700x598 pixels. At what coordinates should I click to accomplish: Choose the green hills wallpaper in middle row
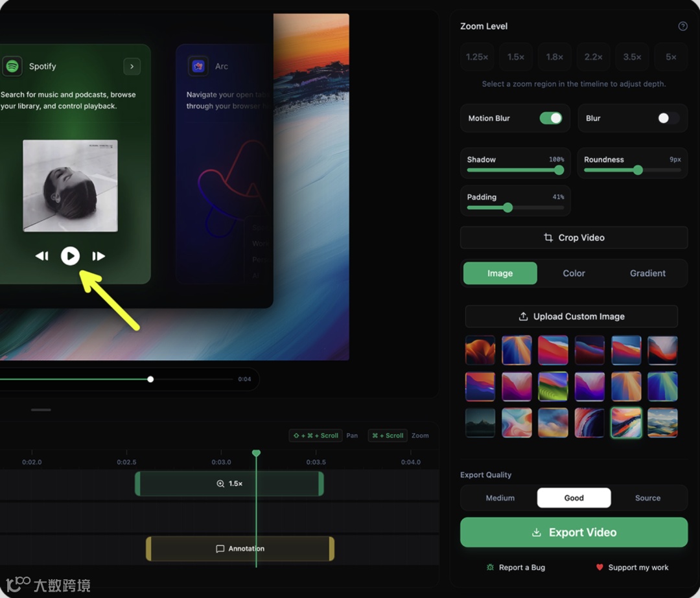(x=553, y=387)
